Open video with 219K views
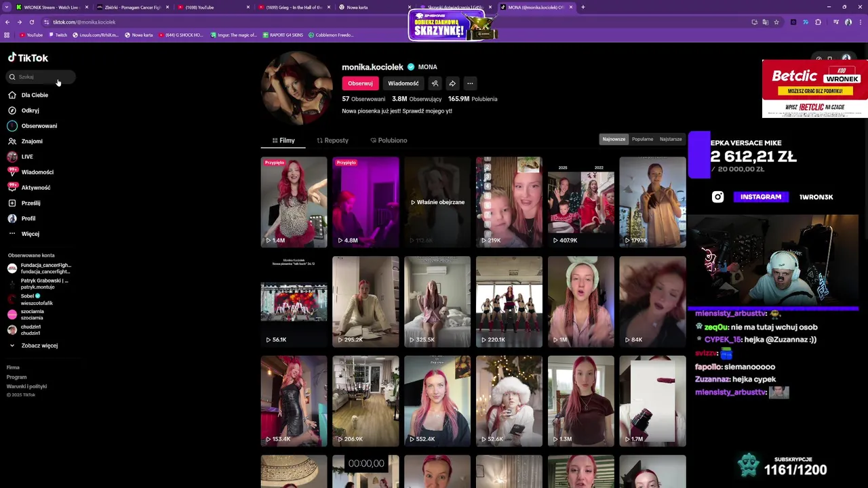Image resolution: width=868 pixels, height=488 pixels. 509,202
